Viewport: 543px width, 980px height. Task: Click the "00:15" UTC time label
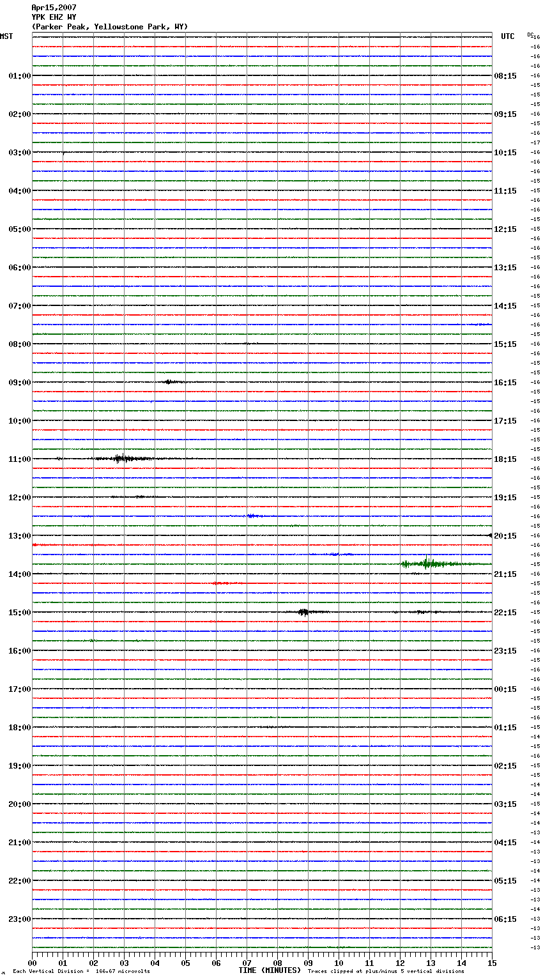[x=505, y=689]
